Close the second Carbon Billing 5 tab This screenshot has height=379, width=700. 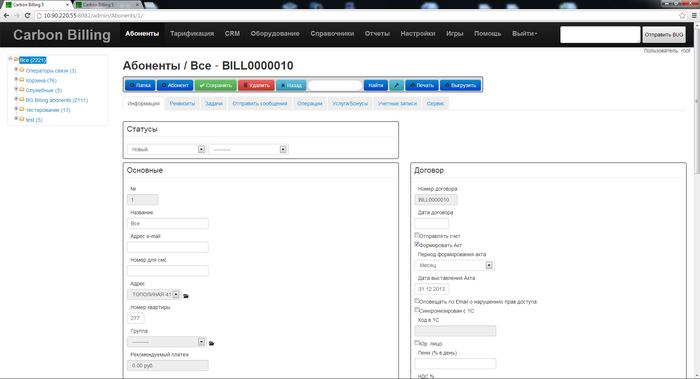point(138,4)
